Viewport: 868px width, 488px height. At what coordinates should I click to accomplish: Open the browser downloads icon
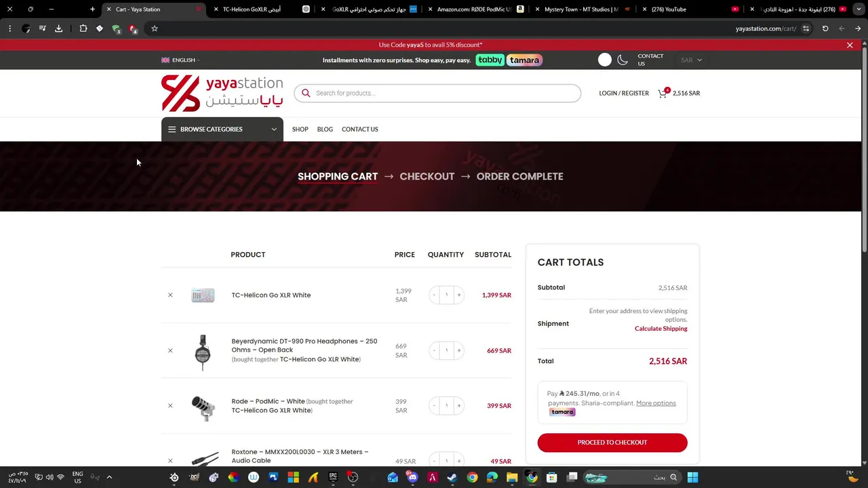click(x=58, y=28)
